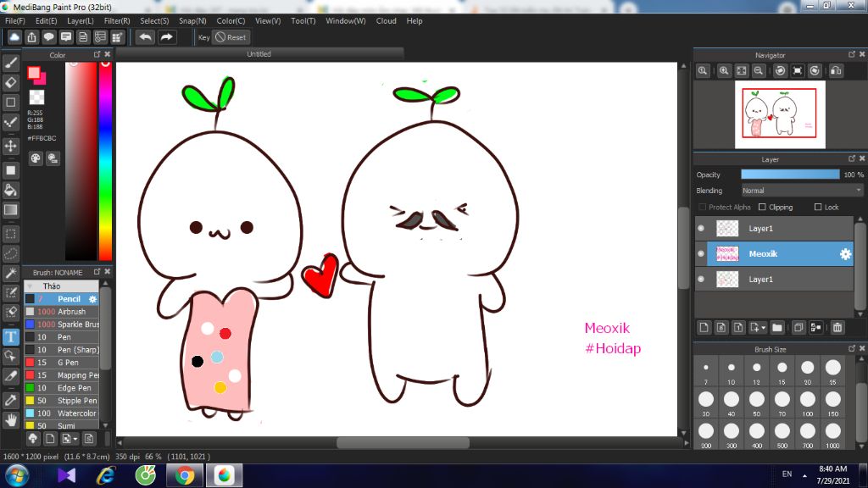Click the layer Opacity slider
Viewport: 868px width, 488px height.
click(x=790, y=175)
